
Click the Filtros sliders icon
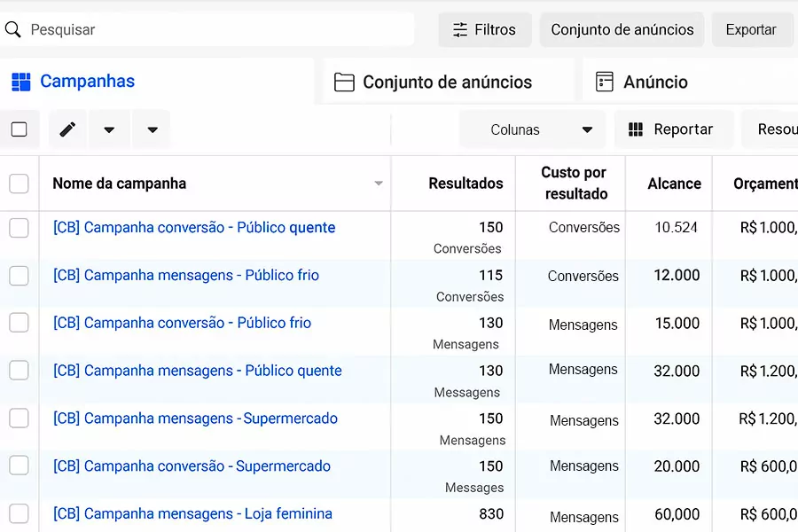tap(460, 29)
